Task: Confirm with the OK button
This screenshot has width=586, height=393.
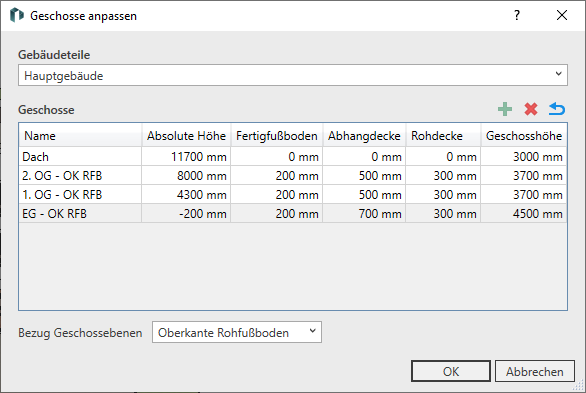Action: pyautogui.click(x=451, y=371)
